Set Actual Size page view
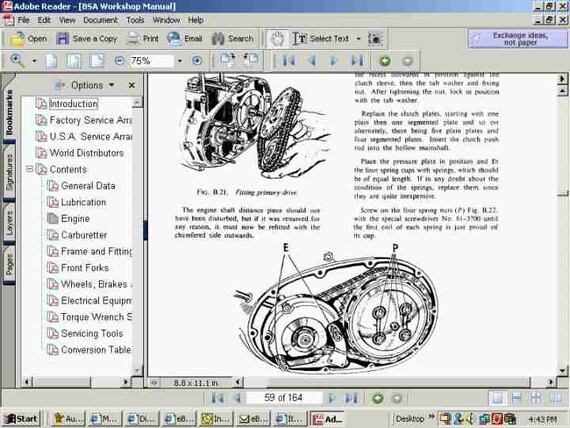Viewport: 570px width, 428px height. pos(51,61)
